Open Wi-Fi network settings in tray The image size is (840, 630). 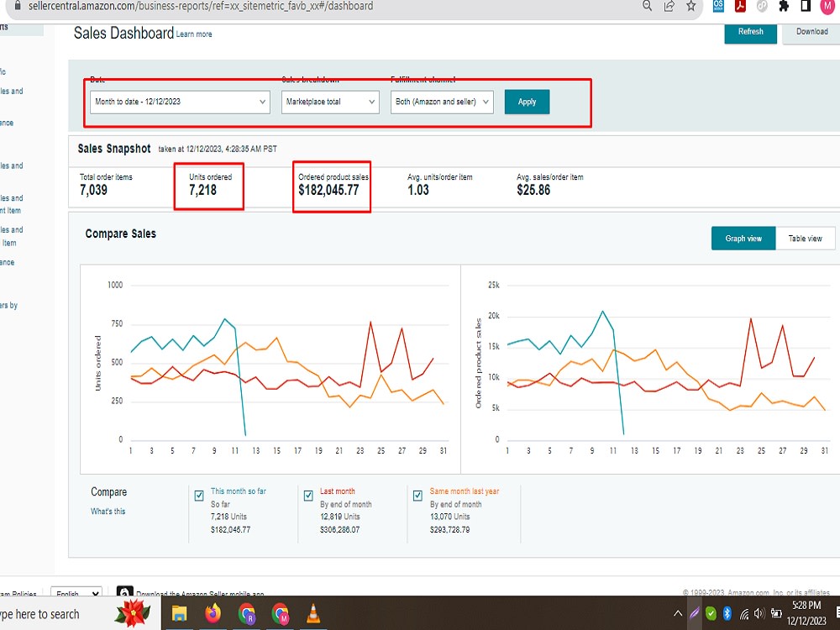[x=743, y=613]
